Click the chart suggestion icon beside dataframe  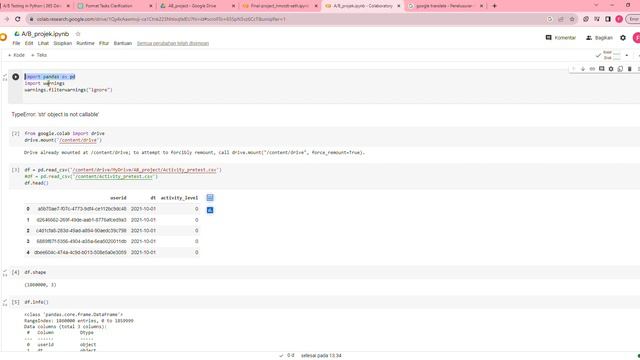pyautogui.click(x=210, y=210)
